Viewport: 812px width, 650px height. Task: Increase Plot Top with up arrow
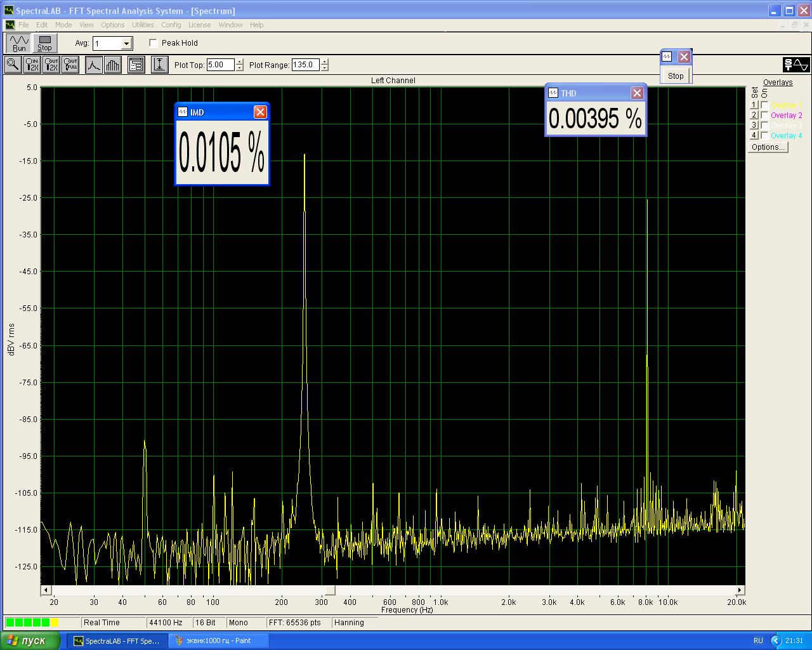(240, 62)
